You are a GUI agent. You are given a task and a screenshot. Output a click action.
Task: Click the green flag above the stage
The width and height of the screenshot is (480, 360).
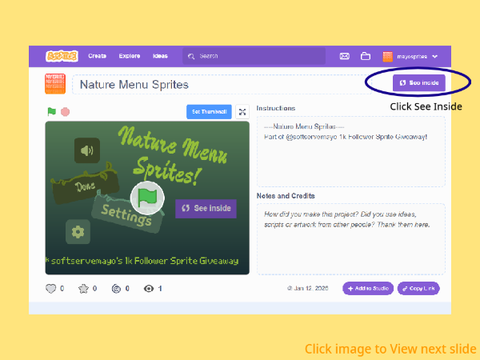tap(52, 112)
